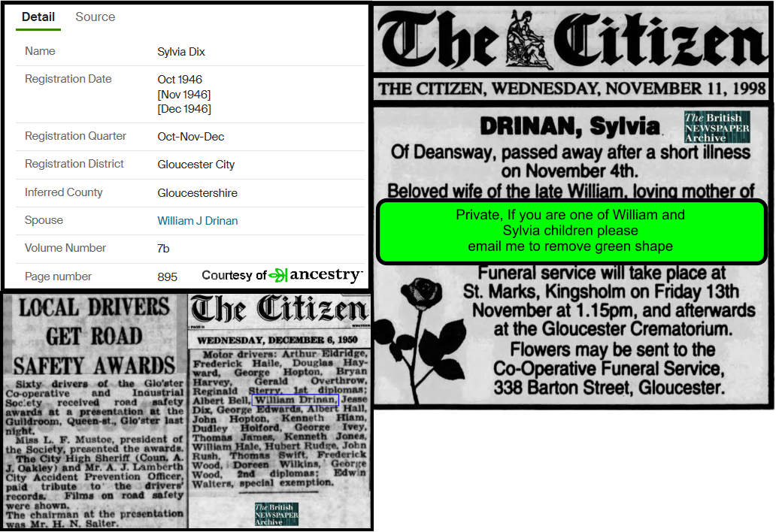Viewport: 779px width, 532px height.
Task: Select the 'Oct 1946' registration date
Action: pyautogui.click(x=180, y=80)
